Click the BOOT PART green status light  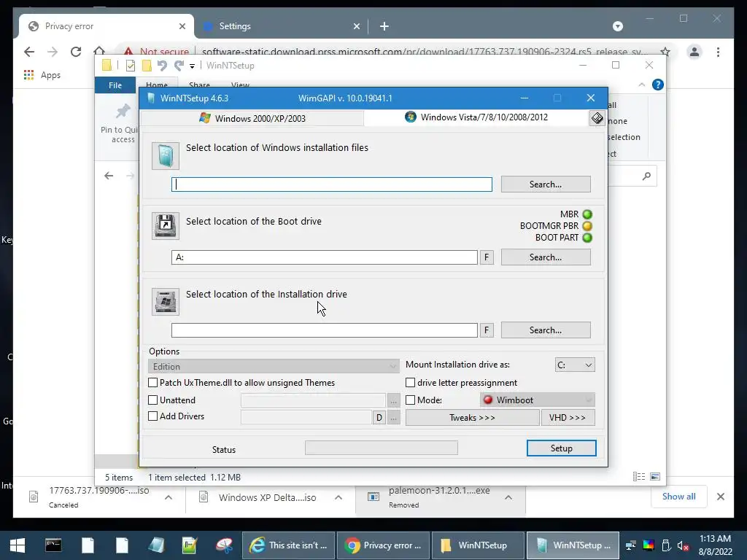point(587,237)
